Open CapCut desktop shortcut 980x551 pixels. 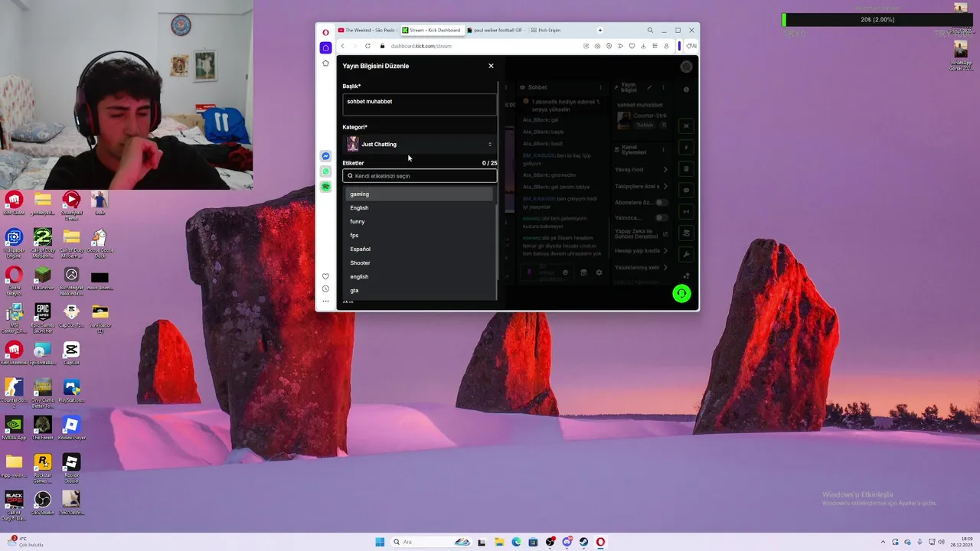[x=71, y=354]
